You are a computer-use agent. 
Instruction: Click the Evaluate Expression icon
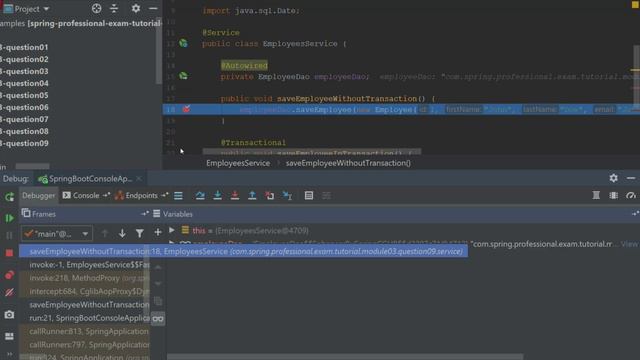(x=309, y=196)
